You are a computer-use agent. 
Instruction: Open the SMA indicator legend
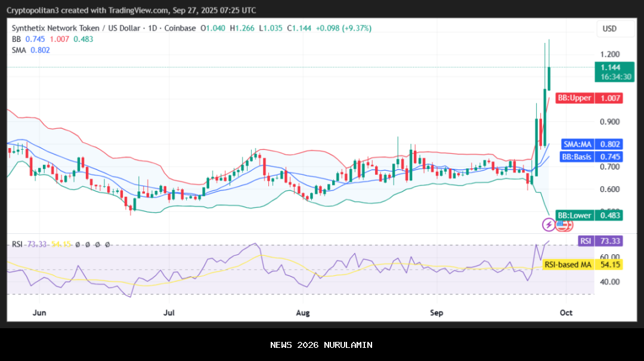click(19, 50)
